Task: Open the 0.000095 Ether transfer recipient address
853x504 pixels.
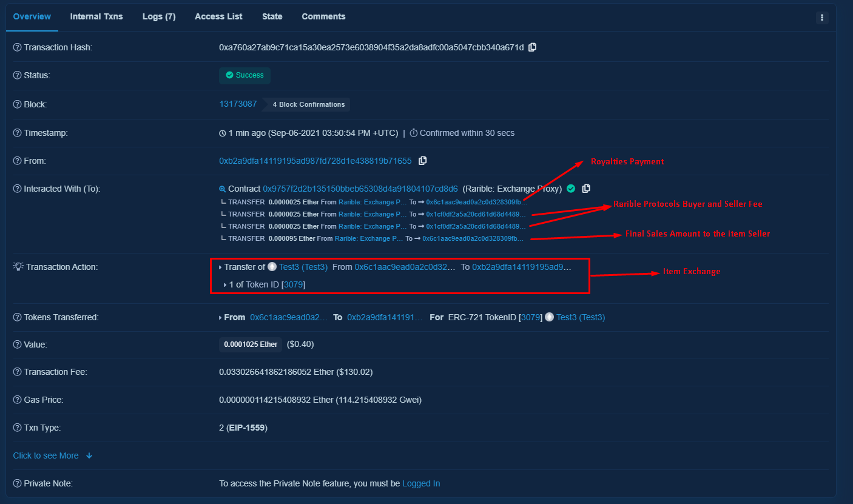Action: (x=473, y=238)
